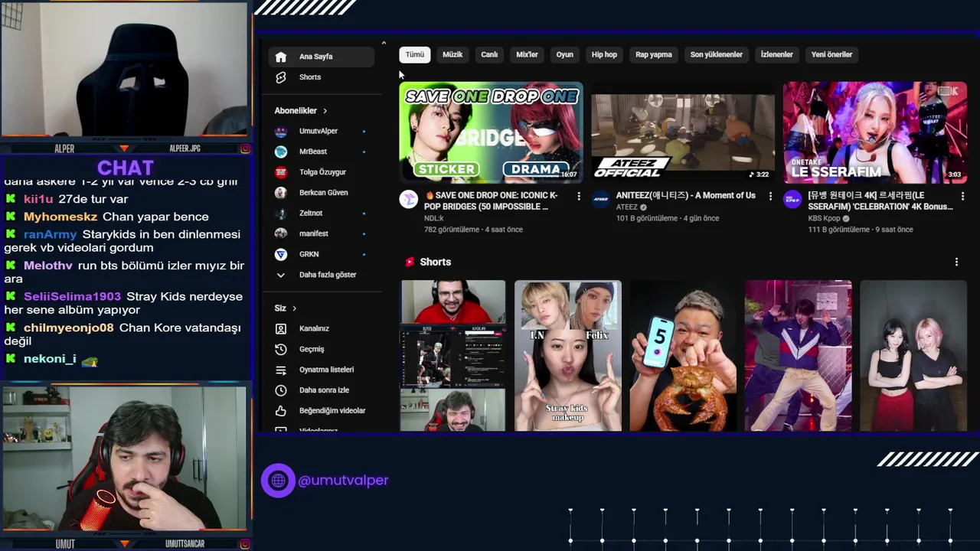The image size is (980, 551).
Task: Click the Kanalınız sidebar icon
Action: [x=281, y=328]
